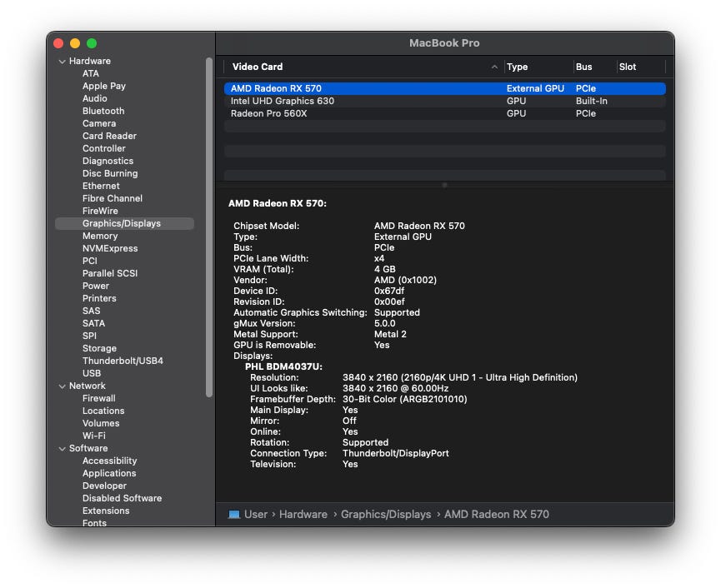Collapse the Software section disclosure triangle
This screenshot has height=588, width=721.
coord(62,449)
